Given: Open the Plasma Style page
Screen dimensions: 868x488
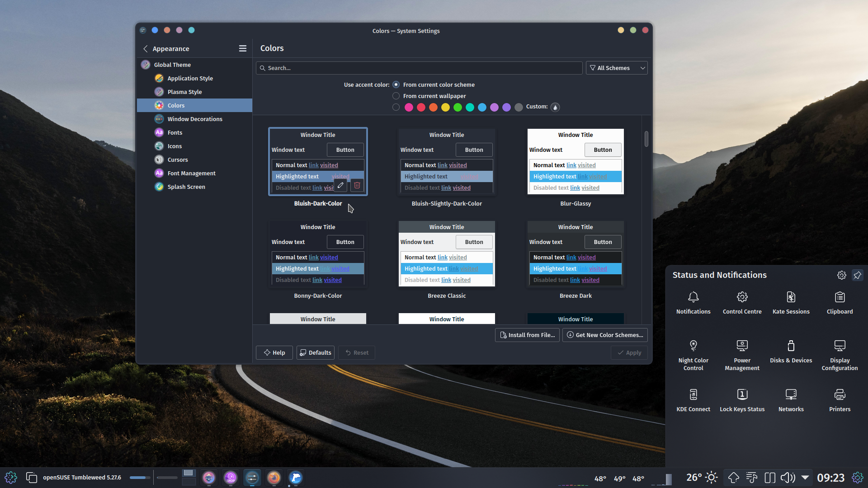Looking at the screenshot, I should click(x=194, y=92).
